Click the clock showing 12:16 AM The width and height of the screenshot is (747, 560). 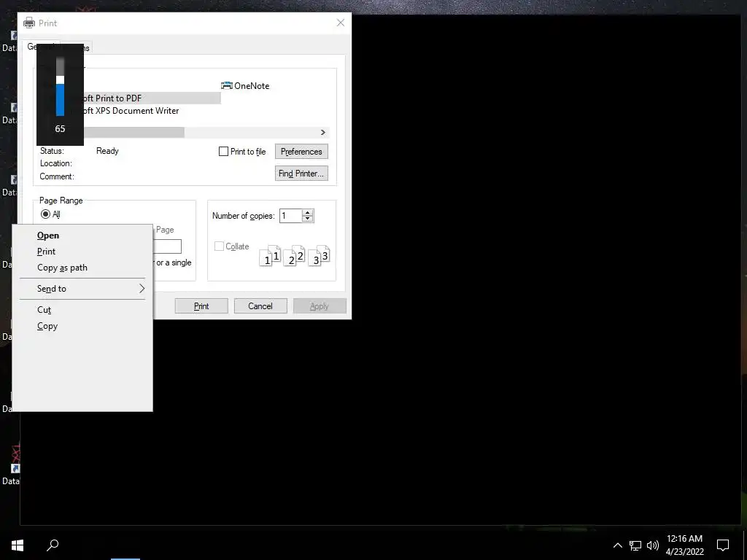684,539
